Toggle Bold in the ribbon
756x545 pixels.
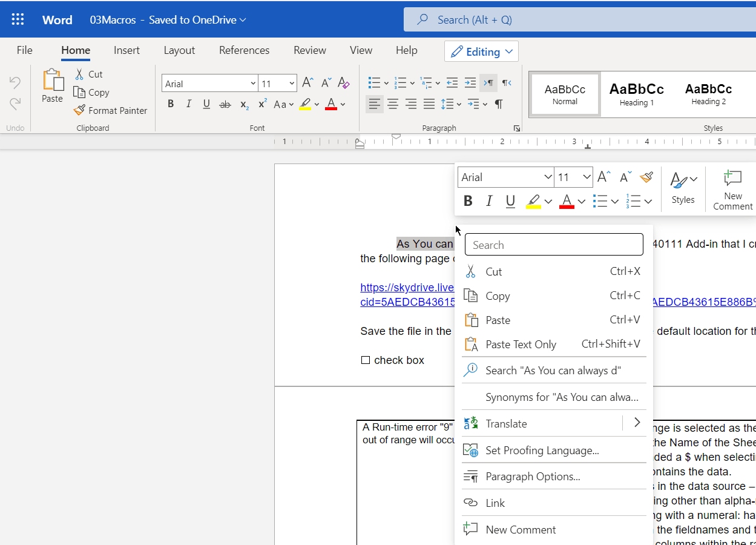click(x=171, y=104)
